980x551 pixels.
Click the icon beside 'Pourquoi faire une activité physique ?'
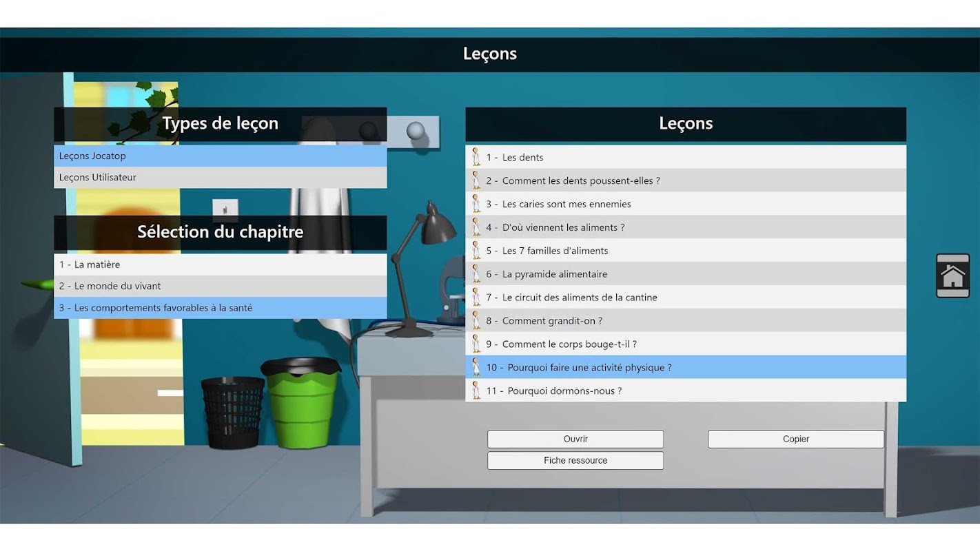(x=476, y=367)
